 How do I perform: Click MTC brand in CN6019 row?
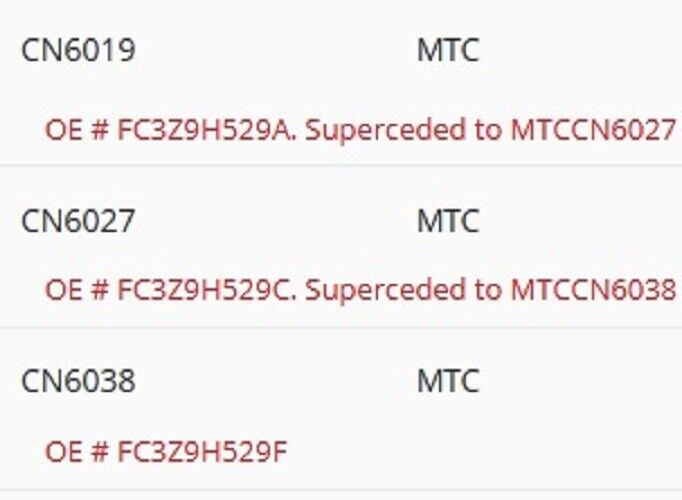(448, 50)
